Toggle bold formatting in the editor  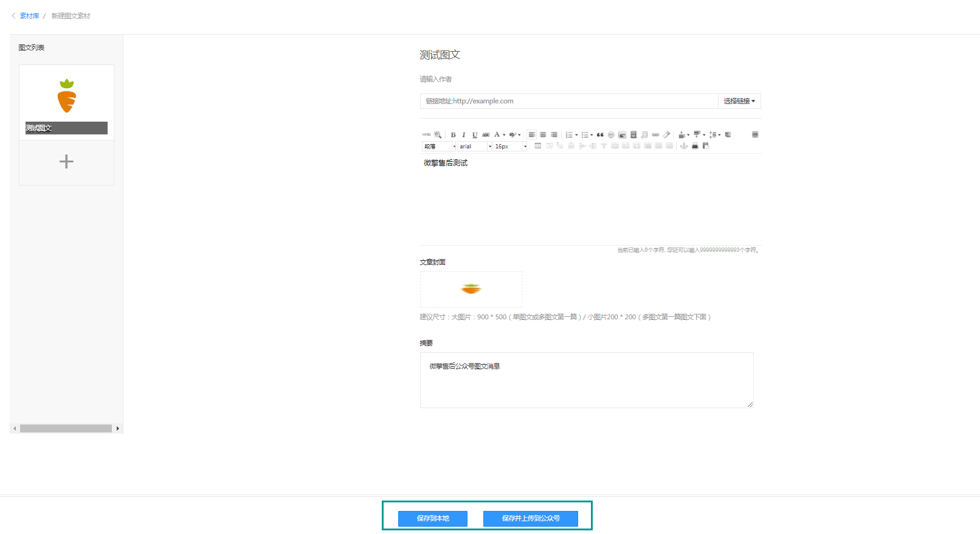453,135
